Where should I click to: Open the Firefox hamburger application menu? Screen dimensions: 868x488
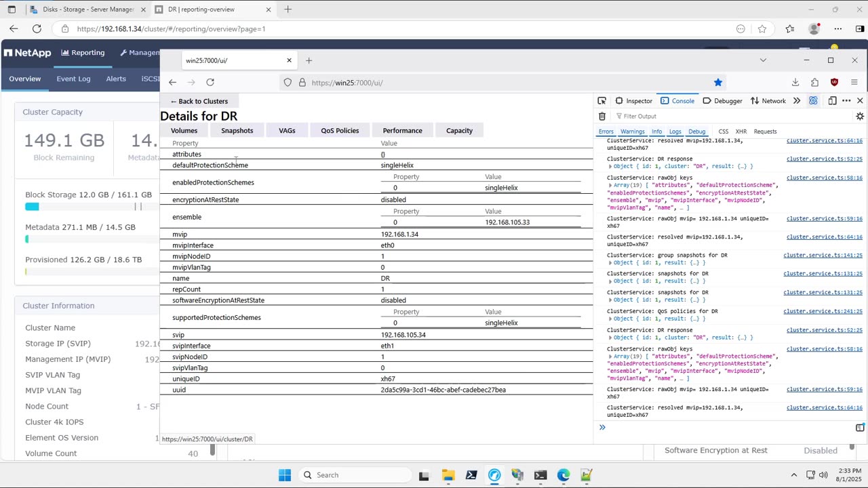coord(854,82)
